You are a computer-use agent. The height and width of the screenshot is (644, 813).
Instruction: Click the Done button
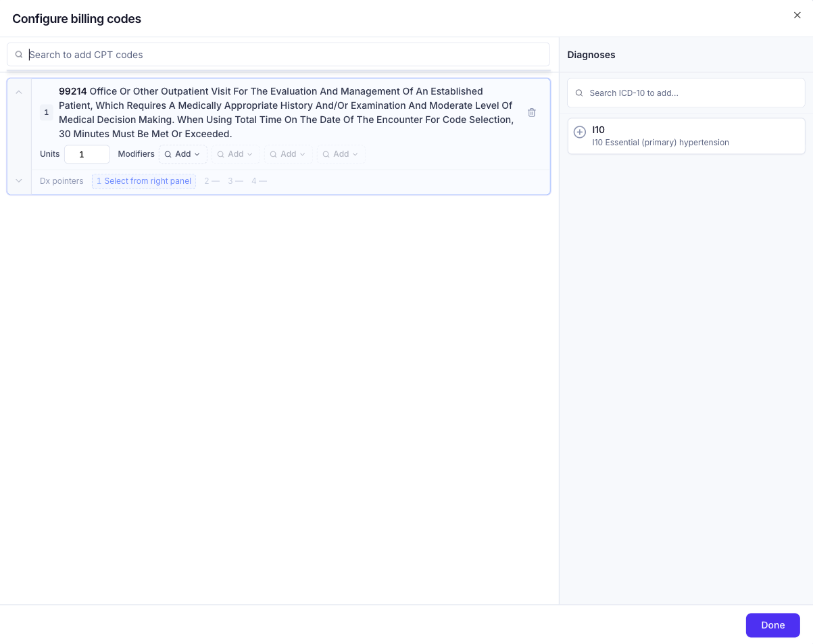click(x=773, y=625)
